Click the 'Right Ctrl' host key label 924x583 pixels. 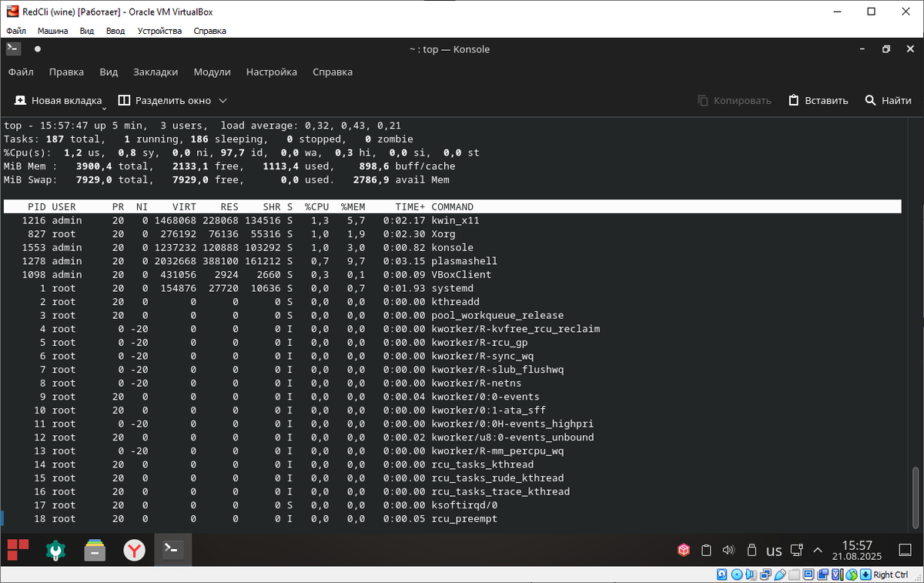click(891, 575)
